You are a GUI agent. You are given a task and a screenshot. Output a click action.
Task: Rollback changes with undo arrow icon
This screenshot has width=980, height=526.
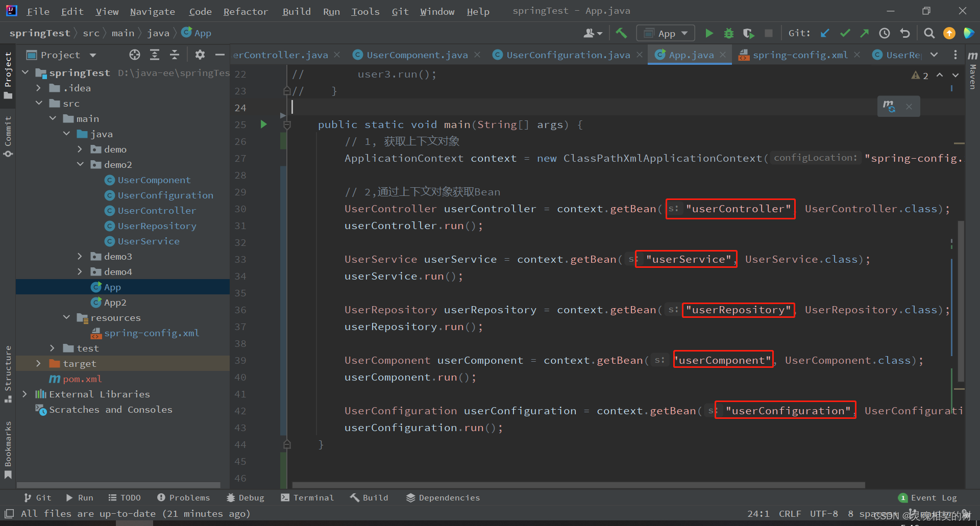click(x=904, y=33)
